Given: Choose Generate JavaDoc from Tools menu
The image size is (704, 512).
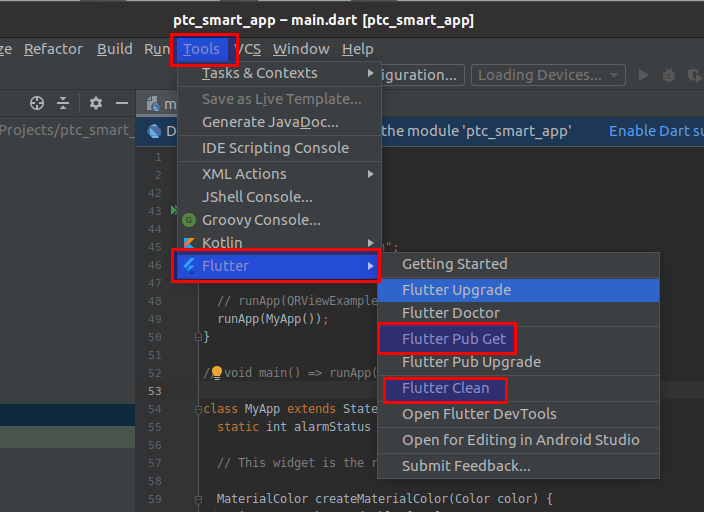Looking at the screenshot, I should click(x=279, y=122).
